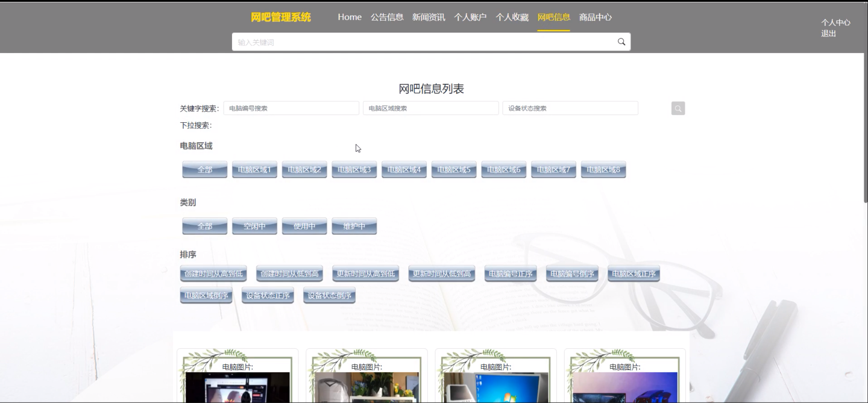Sort by 更新时间从低到高
Image resolution: width=868 pixels, height=403 pixels.
pos(442,274)
